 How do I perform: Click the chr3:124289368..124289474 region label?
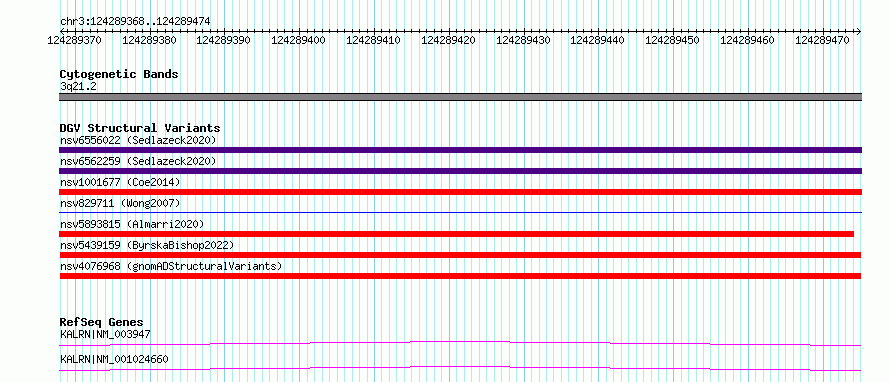(x=135, y=21)
